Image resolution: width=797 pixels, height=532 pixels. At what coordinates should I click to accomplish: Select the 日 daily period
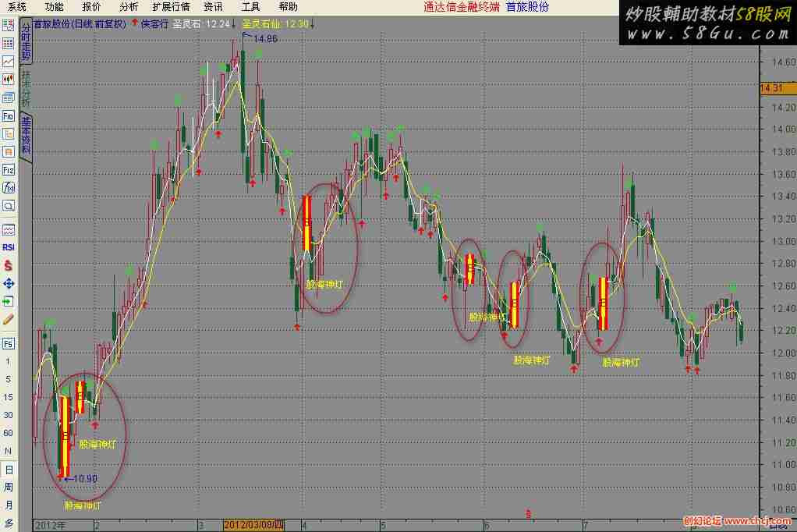[9, 470]
